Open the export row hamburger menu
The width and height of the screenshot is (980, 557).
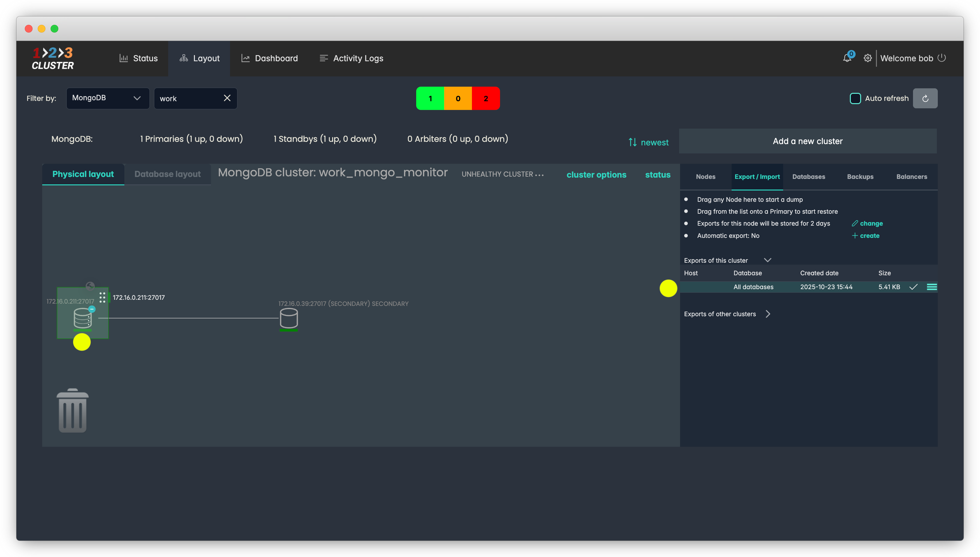[x=931, y=287]
